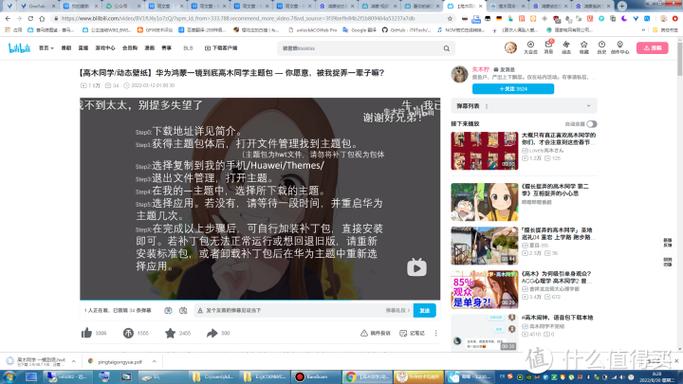Open the member shop nav item
Screen dimensions: 683x384
[x=129, y=48]
